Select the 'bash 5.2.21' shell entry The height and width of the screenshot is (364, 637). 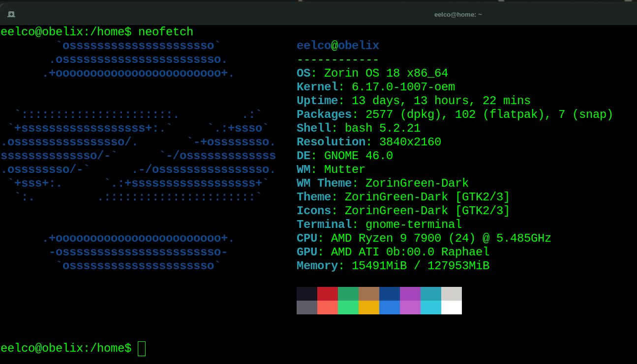click(384, 128)
